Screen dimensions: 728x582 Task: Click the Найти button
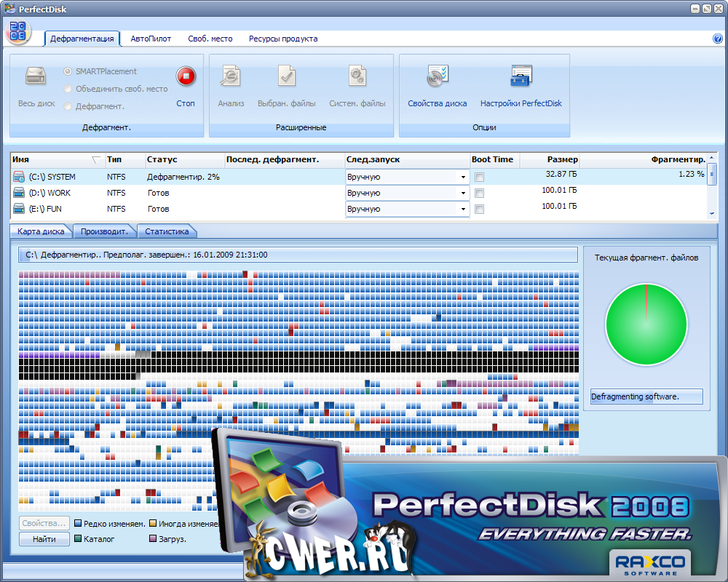click(44, 539)
